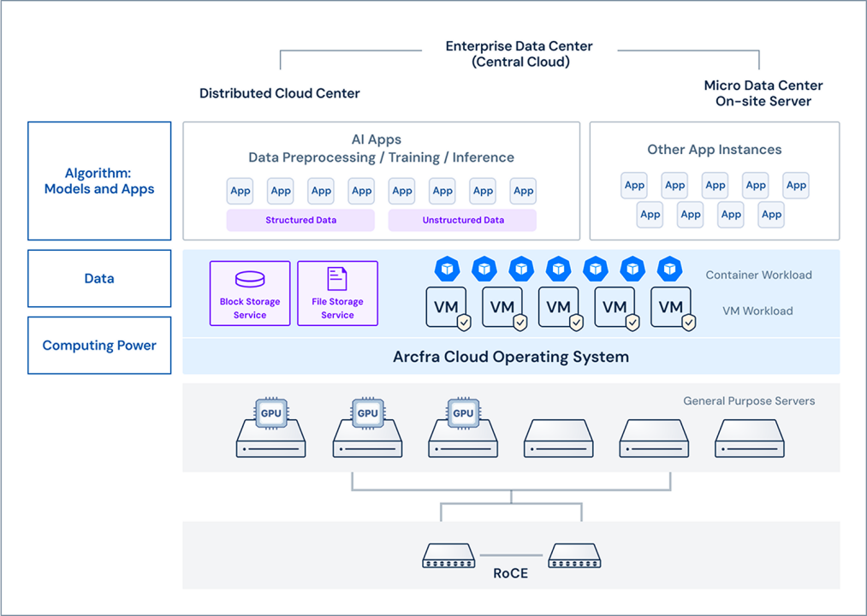867x616 pixels.
Task: Click the File Storage Service document icon
Action: tap(337, 279)
